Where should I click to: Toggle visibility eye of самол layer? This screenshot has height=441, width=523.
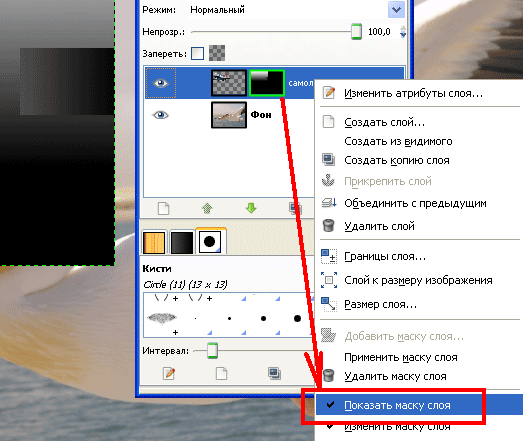point(160,83)
